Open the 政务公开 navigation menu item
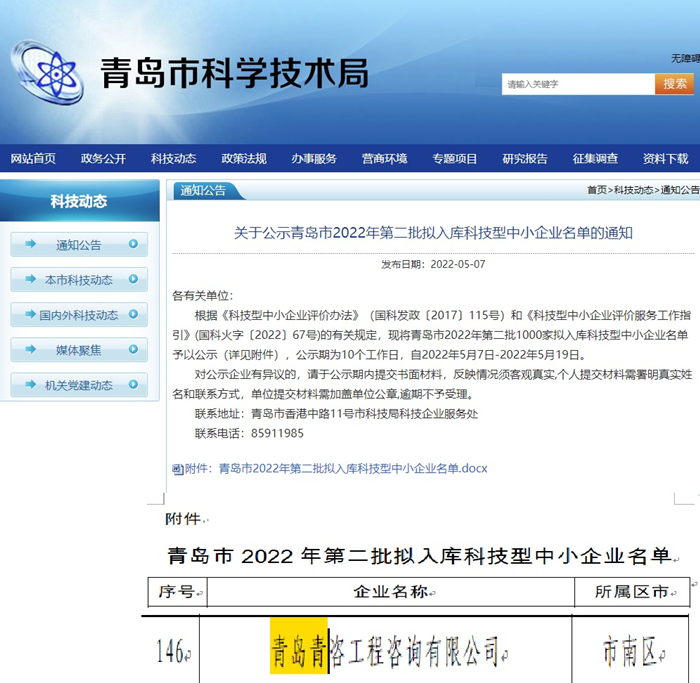Screen dimensions: 700x683 tap(103, 159)
